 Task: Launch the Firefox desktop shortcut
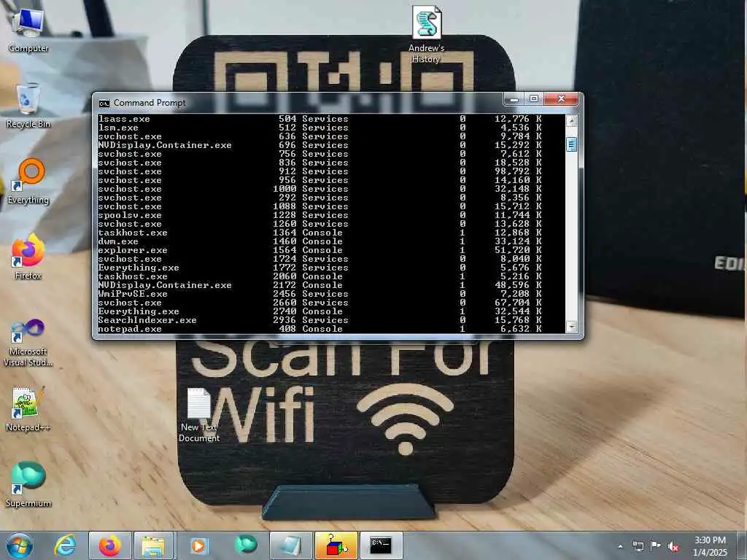point(28,257)
